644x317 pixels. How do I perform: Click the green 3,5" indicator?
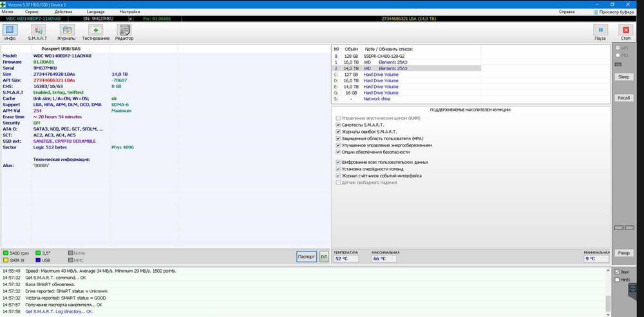pyautogui.click(x=38, y=253)
